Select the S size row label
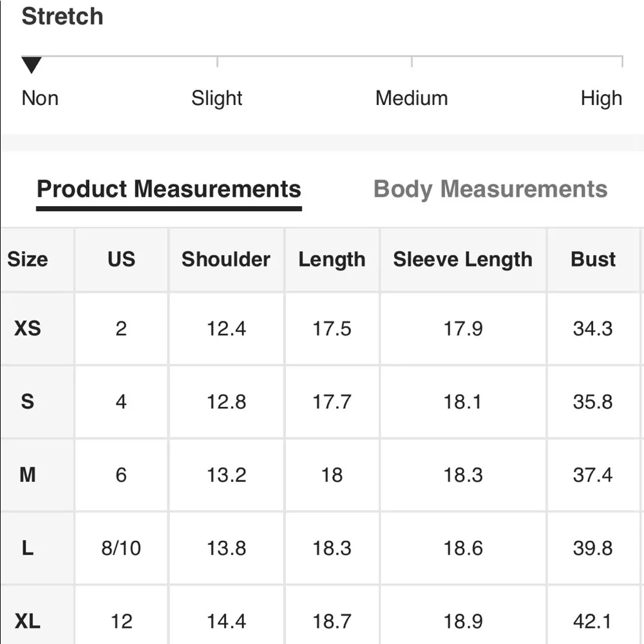The height and width of the screenshot is (644, 644). click(x=28, y=402)
